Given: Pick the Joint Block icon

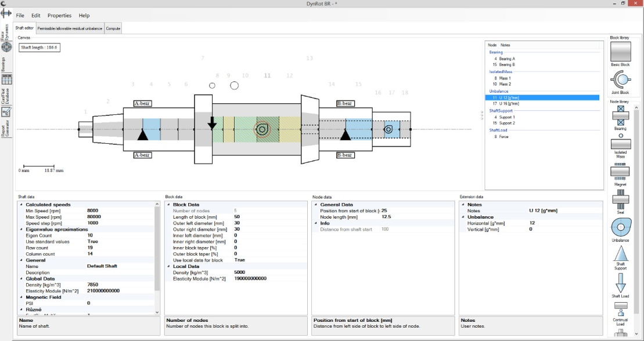Looking at the screenshot, I should (x=620, y=79).
